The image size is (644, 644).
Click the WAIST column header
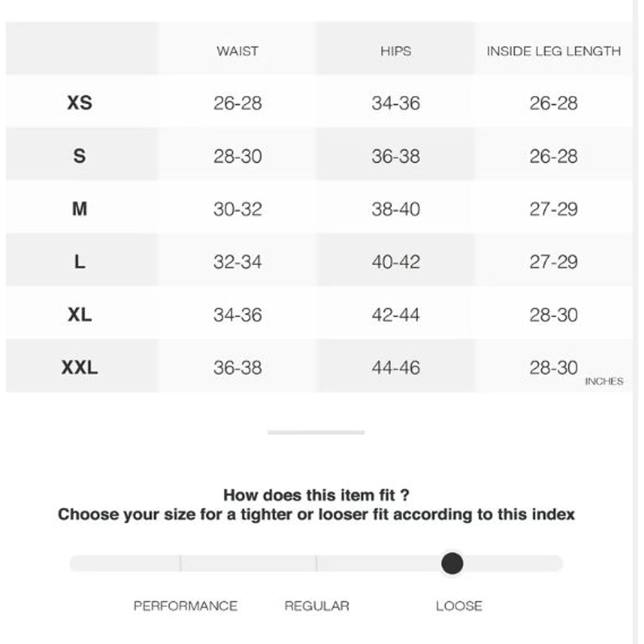coord(238,51)
